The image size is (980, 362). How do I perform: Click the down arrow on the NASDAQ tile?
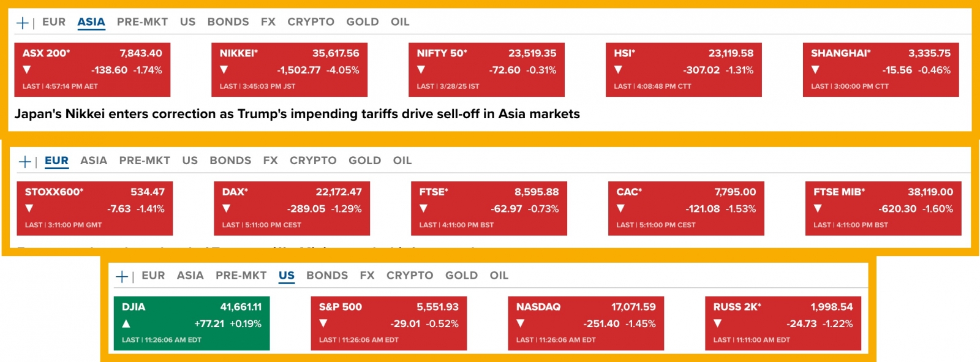click(x=521, y=323)
